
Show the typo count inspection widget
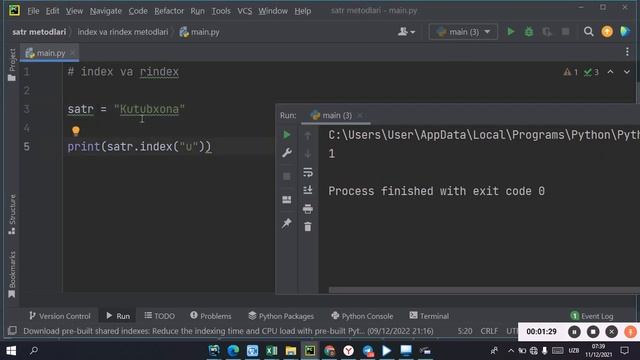tap(591, 72)
